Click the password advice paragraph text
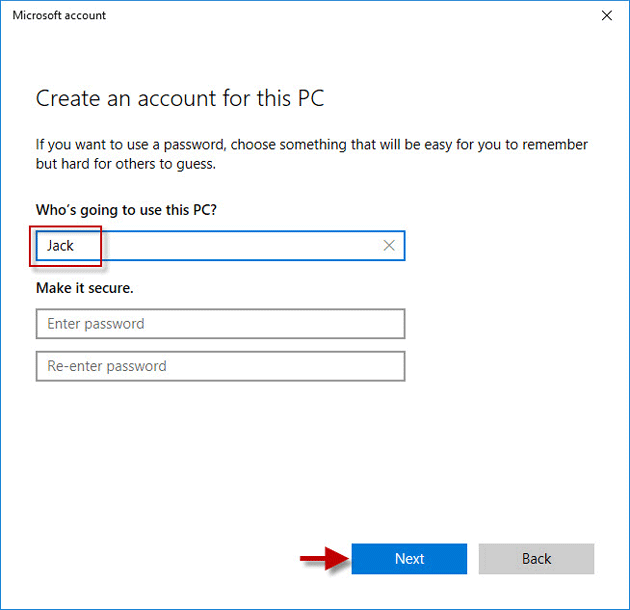 pyautogui.click(x=312, y=154)
